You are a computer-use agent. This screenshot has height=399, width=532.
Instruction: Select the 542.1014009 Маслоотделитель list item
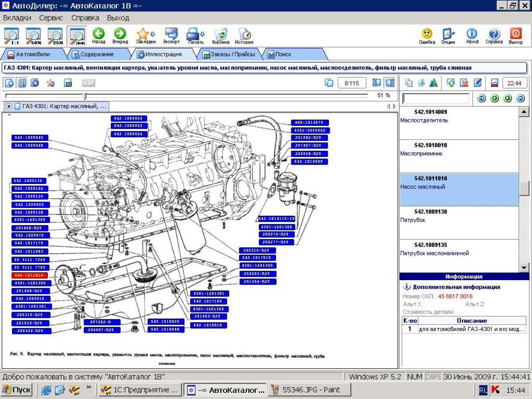[459, 123]
